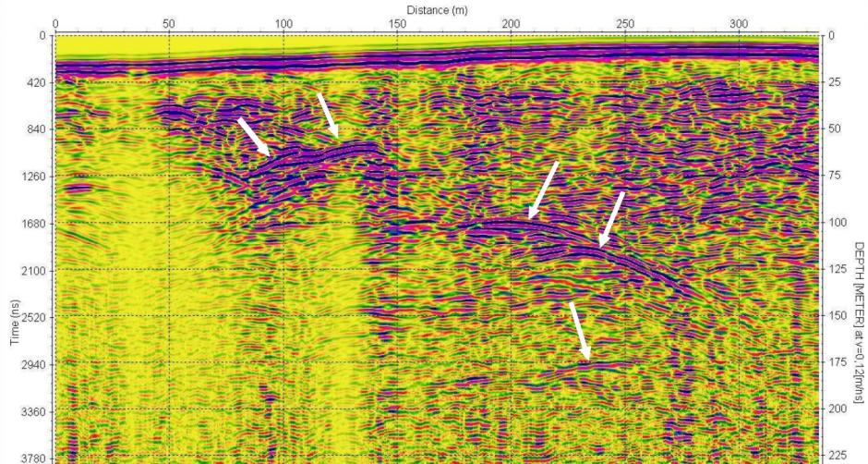The height and width of the screenshot is (464, 868).
Task: Select the 250 tick on the Distance axis
Action: pos(625,24)
